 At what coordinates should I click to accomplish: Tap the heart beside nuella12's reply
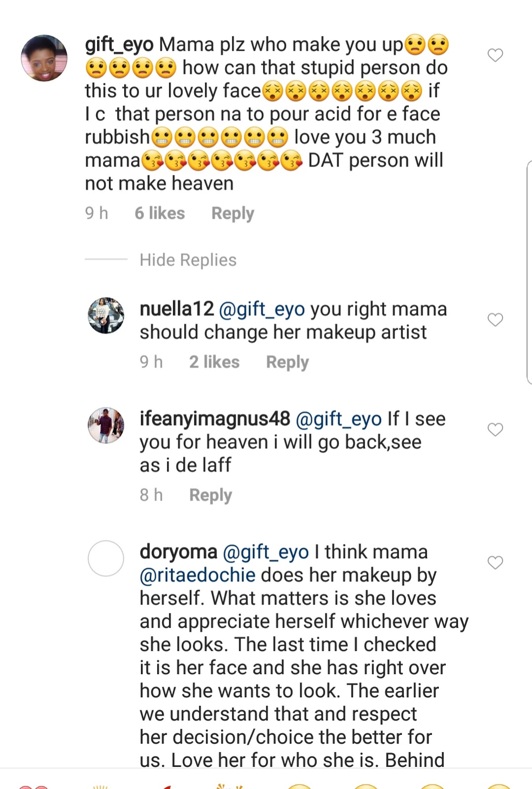pyautogui.click(x=495, y=320)
